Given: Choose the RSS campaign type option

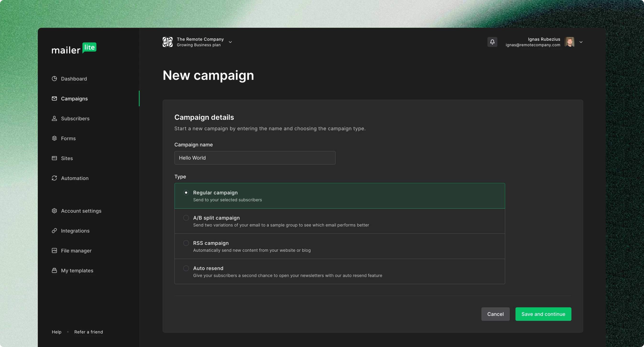Looking at the screenshot, I should coord(186,243).
